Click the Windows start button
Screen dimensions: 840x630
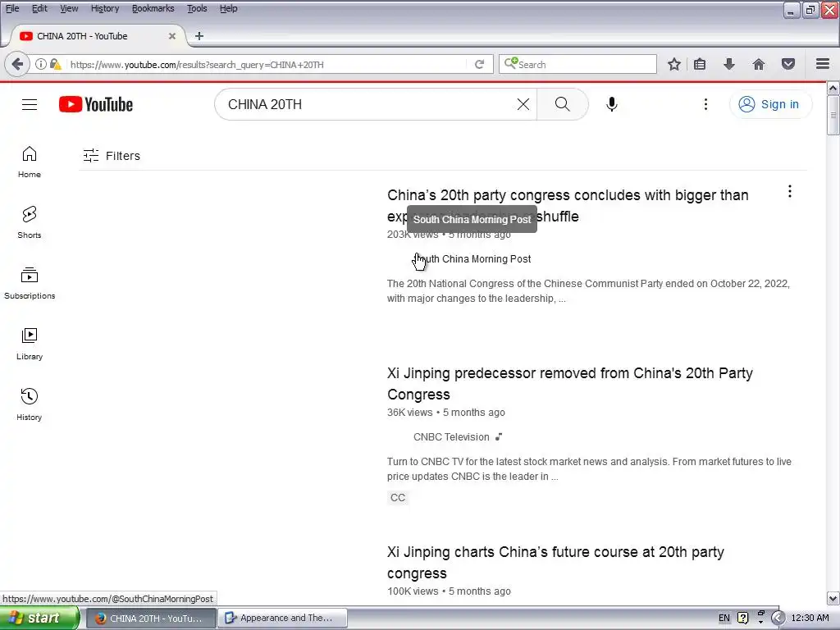pos(39,619)
